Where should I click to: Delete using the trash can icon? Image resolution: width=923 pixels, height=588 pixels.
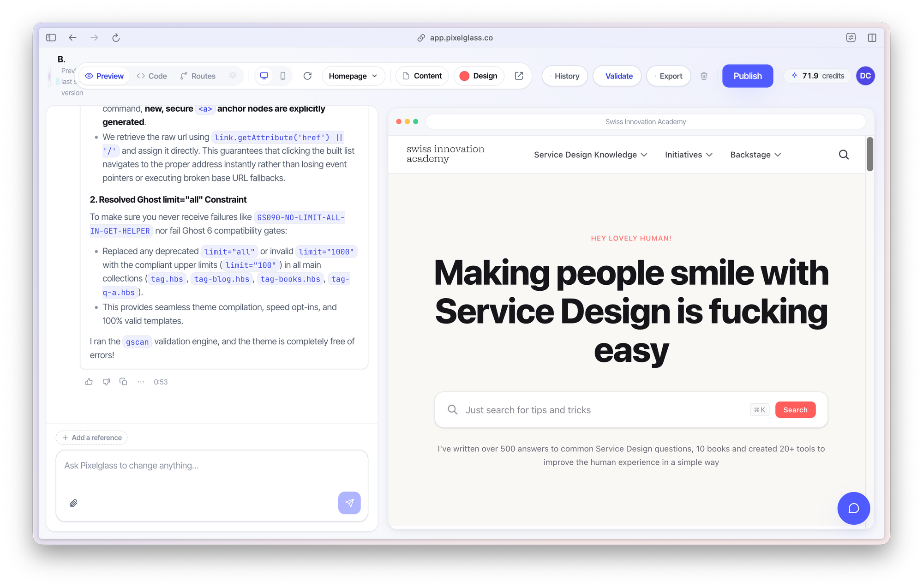point(704,76)
